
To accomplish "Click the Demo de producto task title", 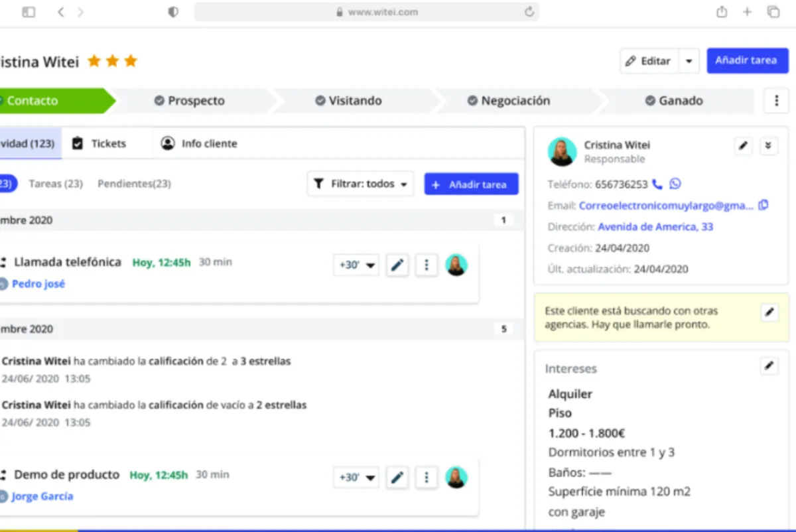I will pyautogui.click(x=66, y=475).
